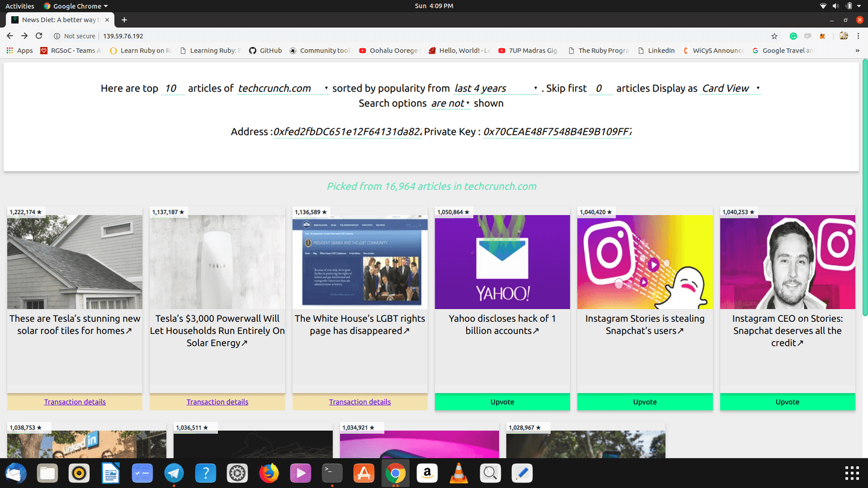Click the Private Key field
Image resolution: width=868 pixels, height=488 pixels.
tap(556, 132)
